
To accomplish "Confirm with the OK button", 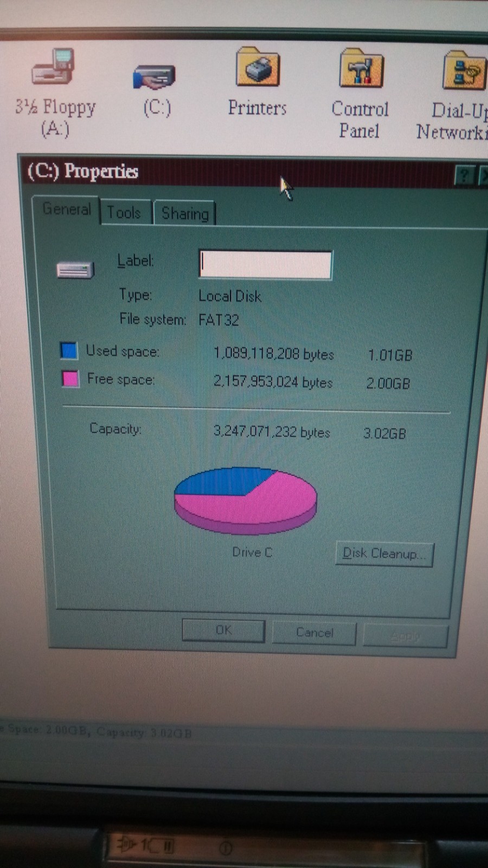I will point(223,630).
